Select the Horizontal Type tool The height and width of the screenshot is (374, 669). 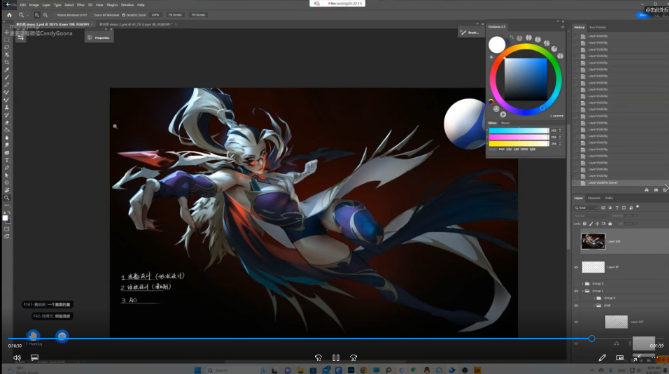pos(6,160)
